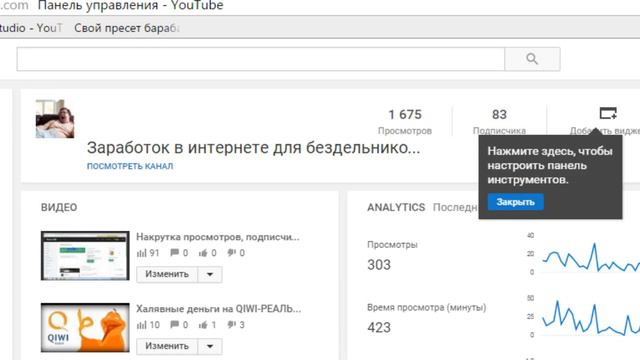
Task: Close the tooltip with Закрыть button
Action: (516, 202)
